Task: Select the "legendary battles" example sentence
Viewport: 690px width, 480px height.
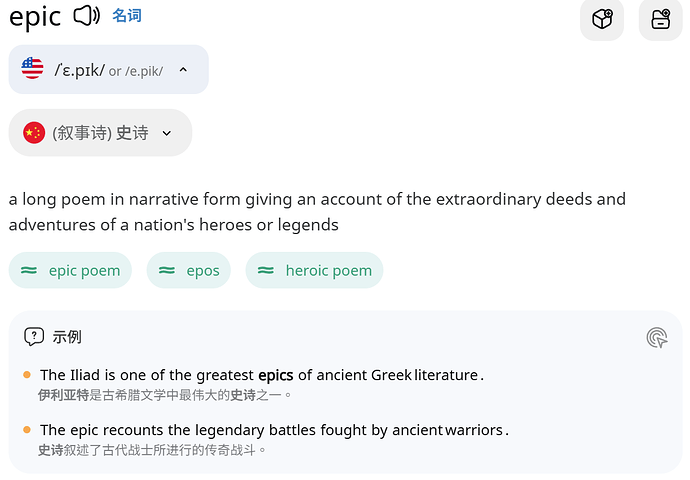Action: tap(274, 430)
